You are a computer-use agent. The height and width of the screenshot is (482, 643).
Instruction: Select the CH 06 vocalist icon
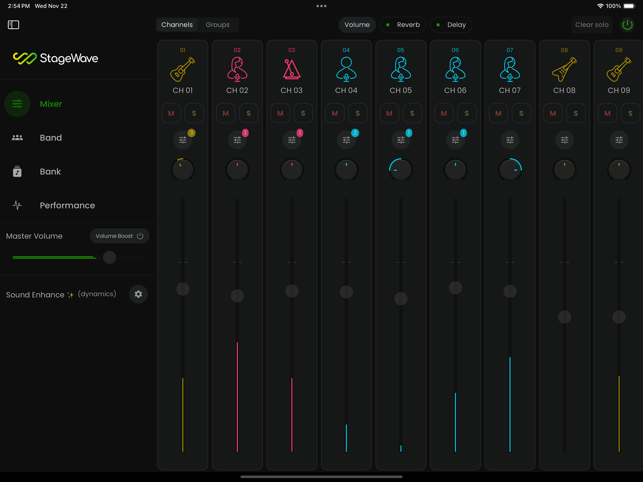[x=455, y=70]
